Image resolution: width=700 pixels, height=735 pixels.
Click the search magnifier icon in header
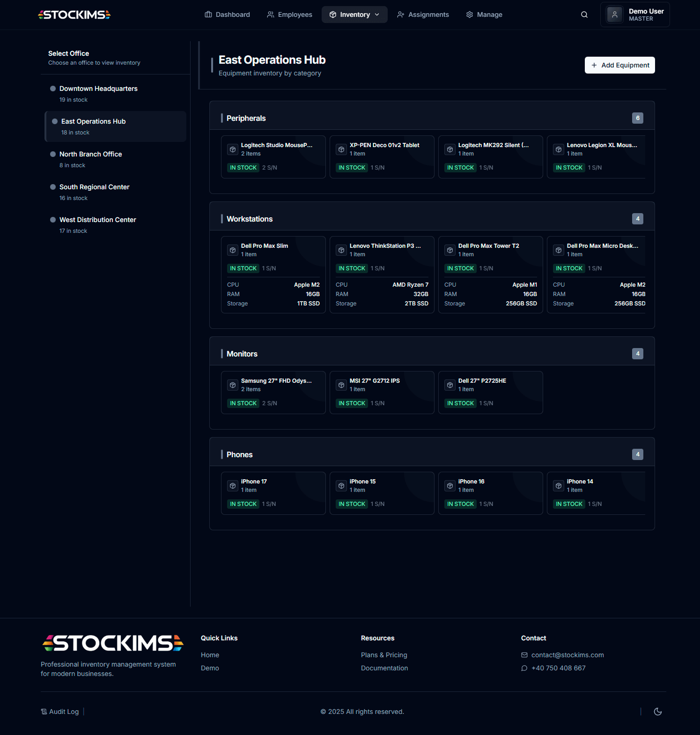tap(584, 15)
